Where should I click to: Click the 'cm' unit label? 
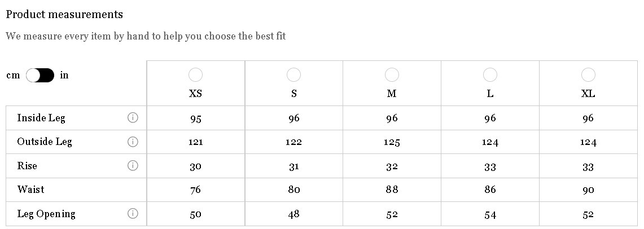tap(13, 76)
